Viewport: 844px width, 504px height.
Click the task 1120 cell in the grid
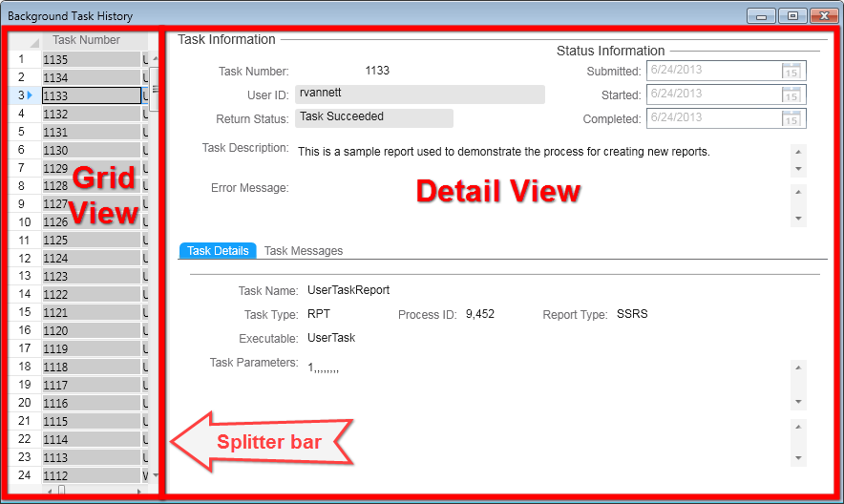pos(91,330)
